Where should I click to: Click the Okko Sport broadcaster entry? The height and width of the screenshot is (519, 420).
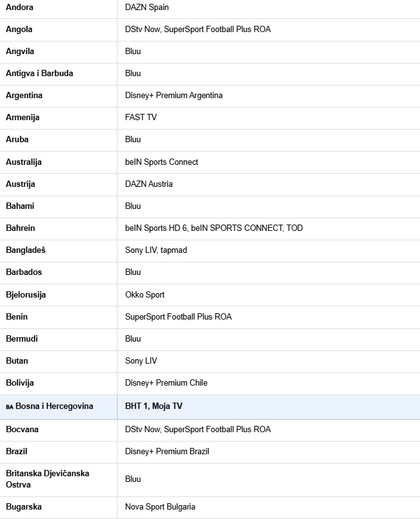click(145, 295)
